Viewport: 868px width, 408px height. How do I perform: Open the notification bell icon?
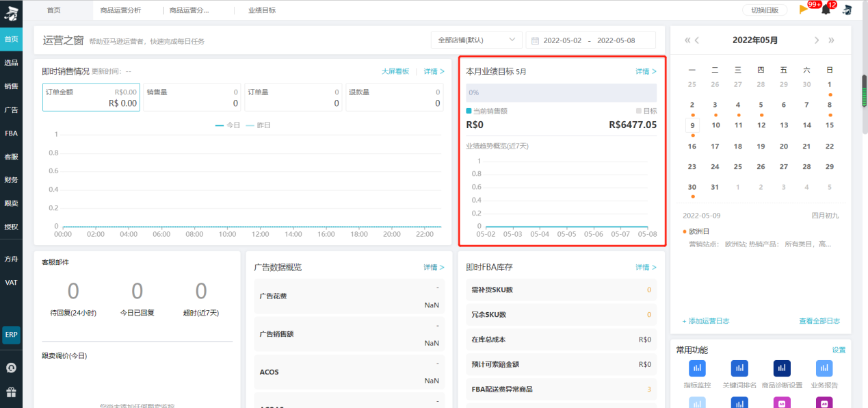pyautogui.click(x=826, y=10)
